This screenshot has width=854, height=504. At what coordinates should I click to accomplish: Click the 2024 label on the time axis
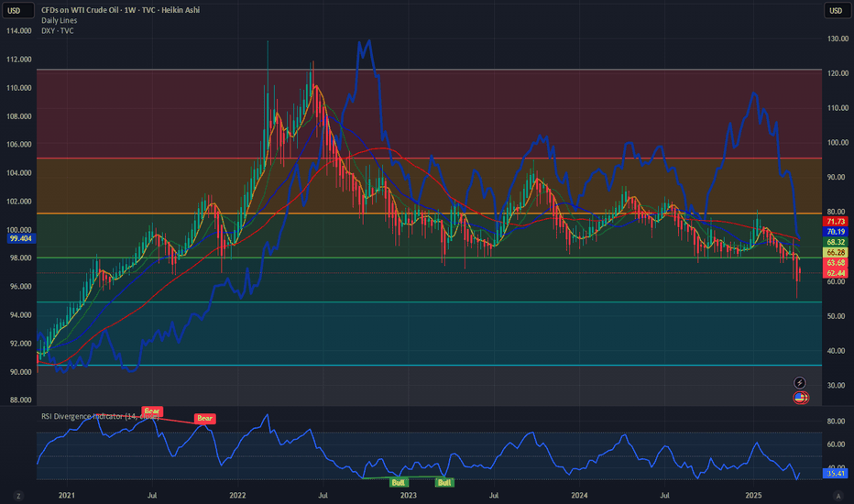click(579, 495)
